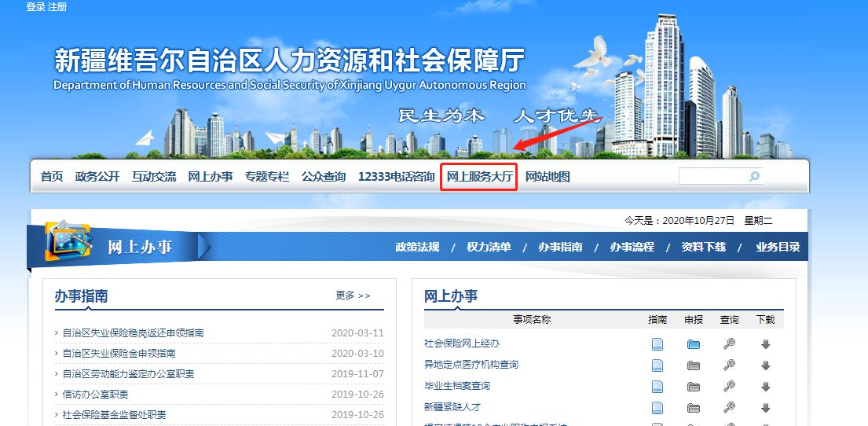Click the 下载 arrow icon for 社会保险网上经办
Viewport: 868px width, 426px height.
click(765, 344)
